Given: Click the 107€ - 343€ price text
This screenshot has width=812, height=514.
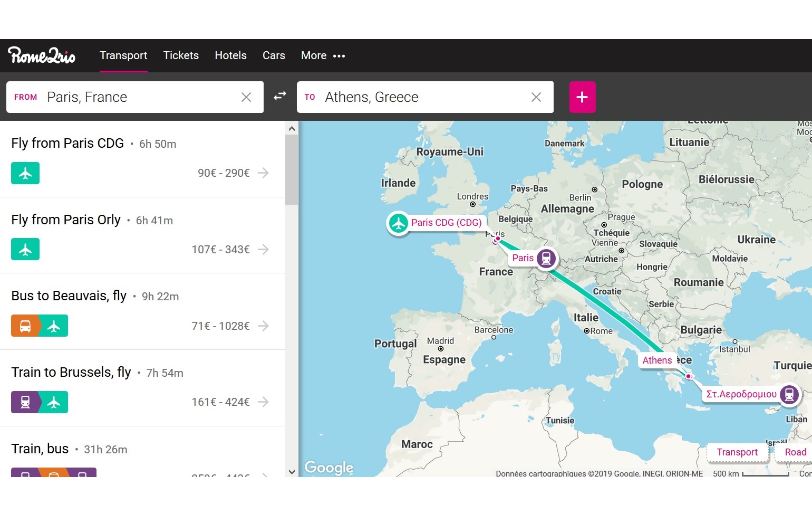Looking at the screenshot, I should click(220, 250).
